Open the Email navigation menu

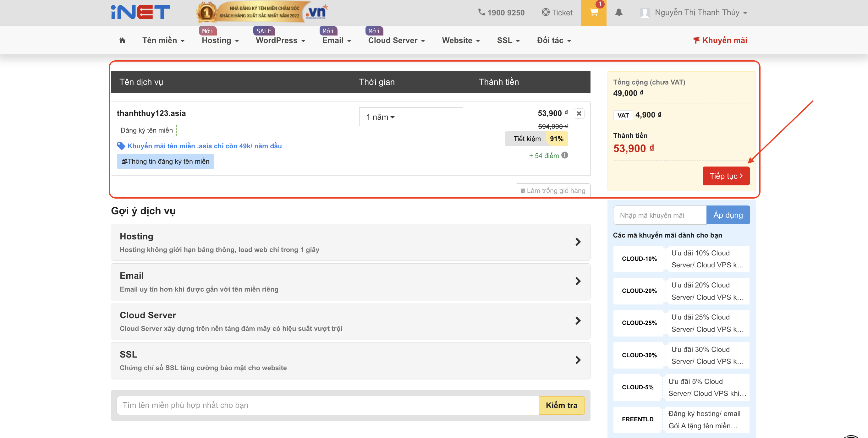pos(337,41)
